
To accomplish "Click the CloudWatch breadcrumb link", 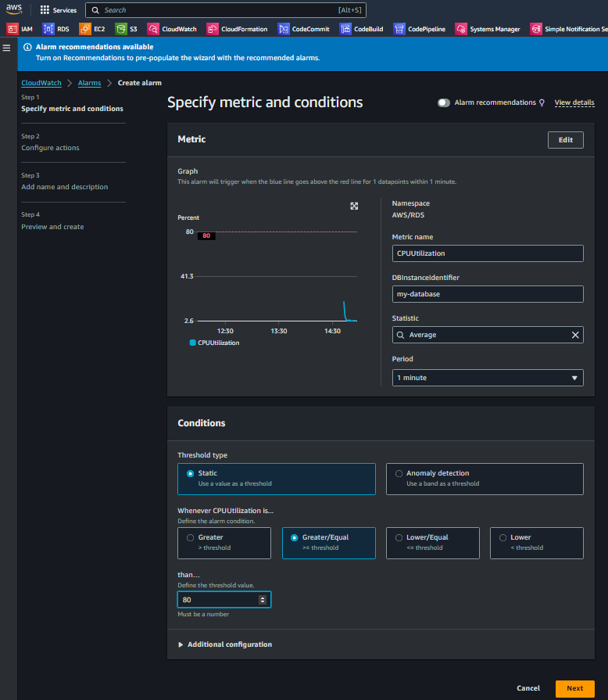I will coord(41,83).
